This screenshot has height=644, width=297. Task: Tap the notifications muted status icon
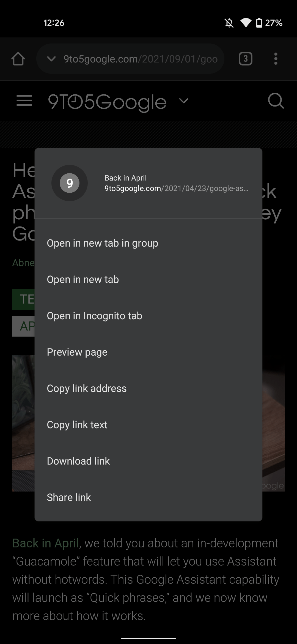point(229,23)
